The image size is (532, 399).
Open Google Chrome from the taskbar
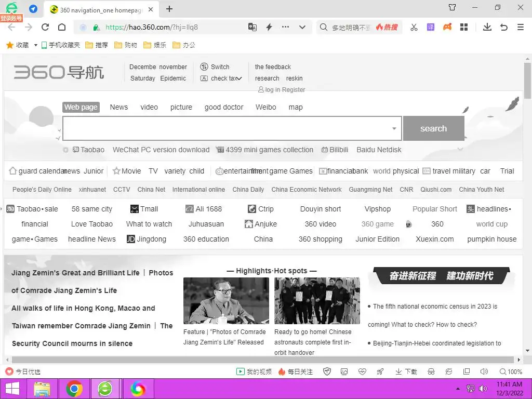pos(74,389)
